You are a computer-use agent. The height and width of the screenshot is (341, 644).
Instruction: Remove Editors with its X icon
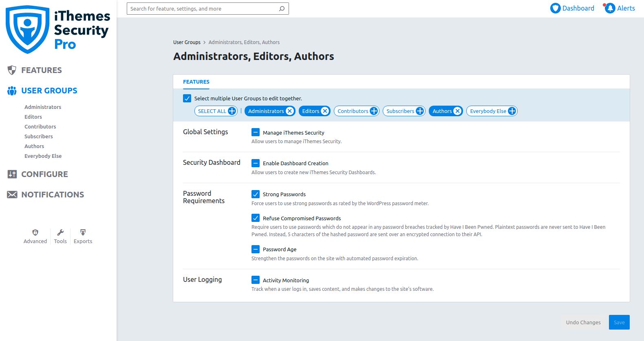[325, 111]
